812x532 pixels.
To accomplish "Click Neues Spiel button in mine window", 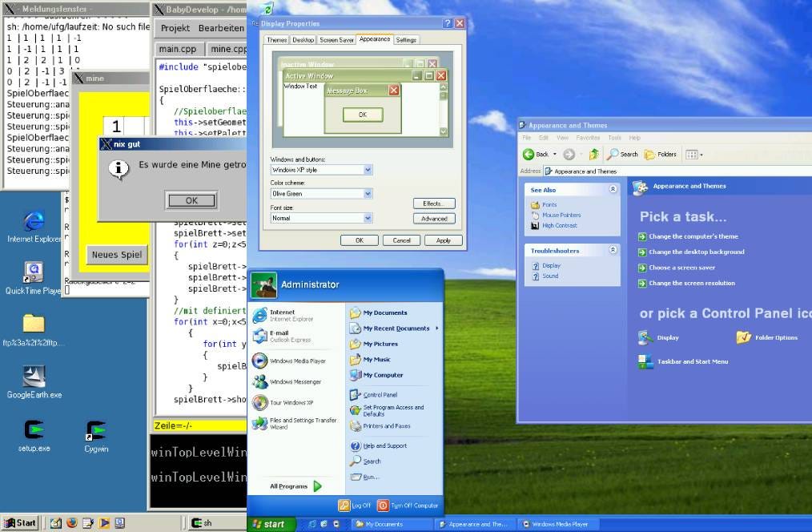I will point(117,254).
